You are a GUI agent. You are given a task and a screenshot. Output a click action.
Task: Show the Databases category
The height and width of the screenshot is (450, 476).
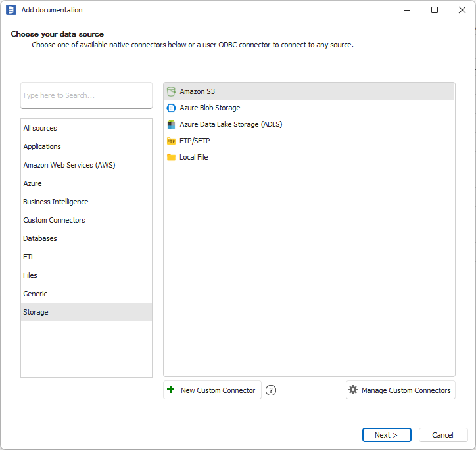click(x=86, y=238)
